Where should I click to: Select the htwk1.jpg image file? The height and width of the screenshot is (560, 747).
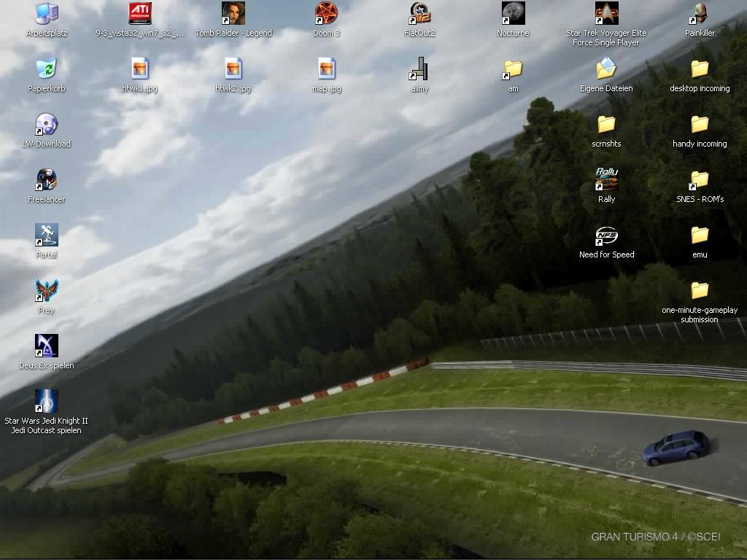click(140, 69)
